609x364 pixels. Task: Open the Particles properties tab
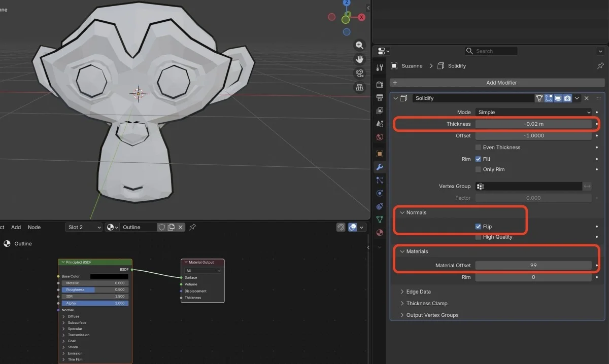click(x=380, y=180)
